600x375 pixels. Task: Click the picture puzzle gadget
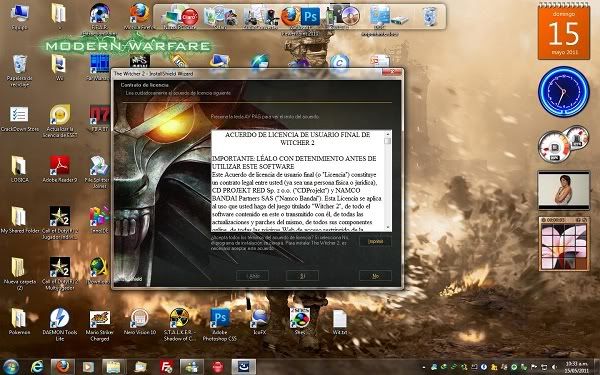pyautogui.click(x=564, y=243)
